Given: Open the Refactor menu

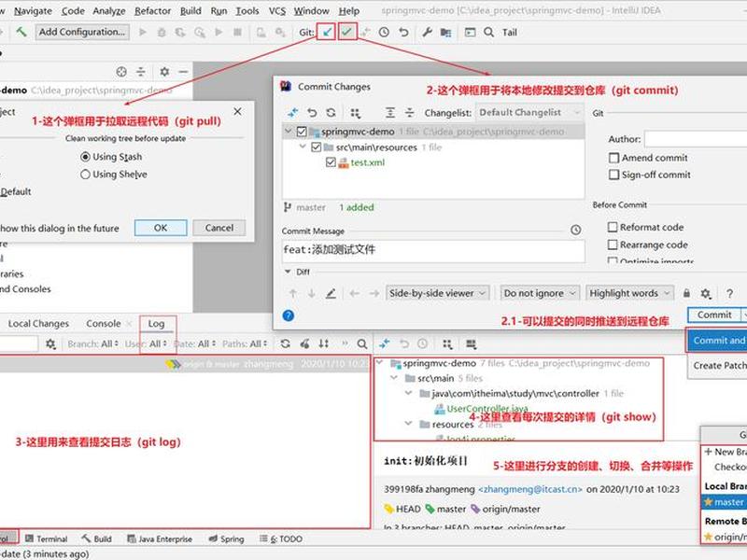Looking at the screenshot, I should click(x=152, y=11).
